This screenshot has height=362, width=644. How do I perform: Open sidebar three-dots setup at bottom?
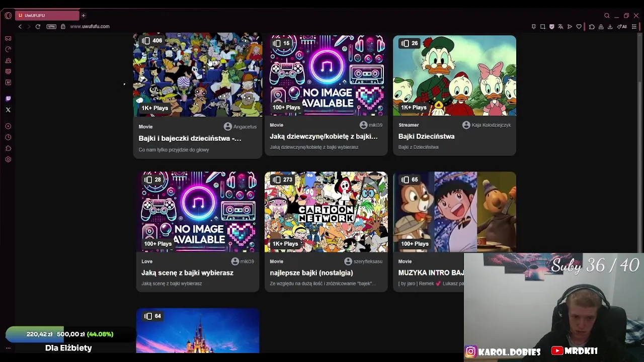tap(8, 348)
